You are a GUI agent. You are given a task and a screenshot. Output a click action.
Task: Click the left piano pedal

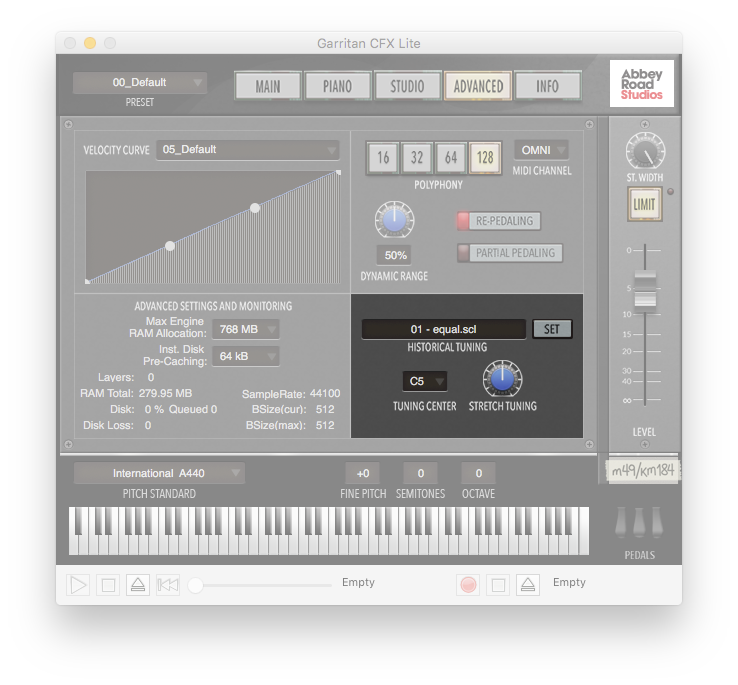coord(621,523)
